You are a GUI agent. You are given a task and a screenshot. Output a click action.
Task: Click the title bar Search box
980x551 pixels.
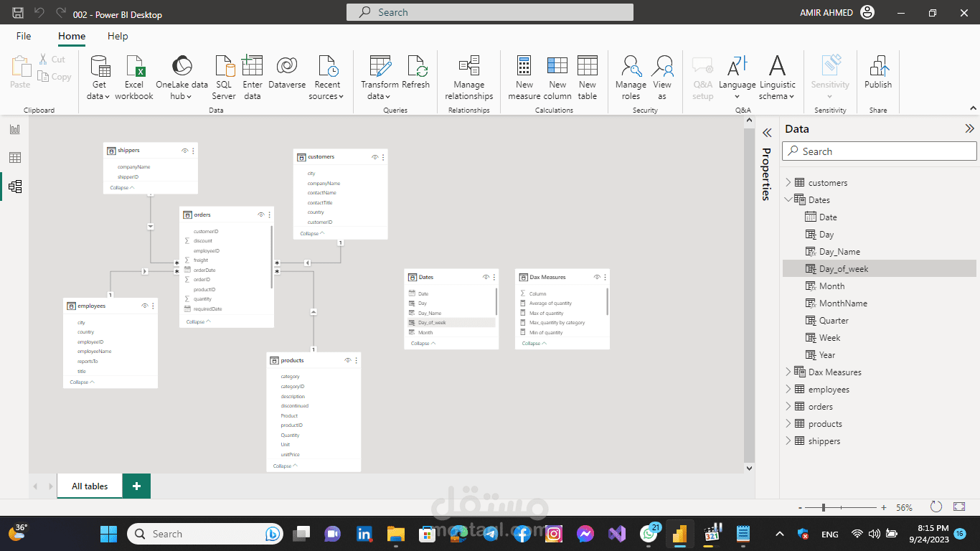(x=490, y=12)
